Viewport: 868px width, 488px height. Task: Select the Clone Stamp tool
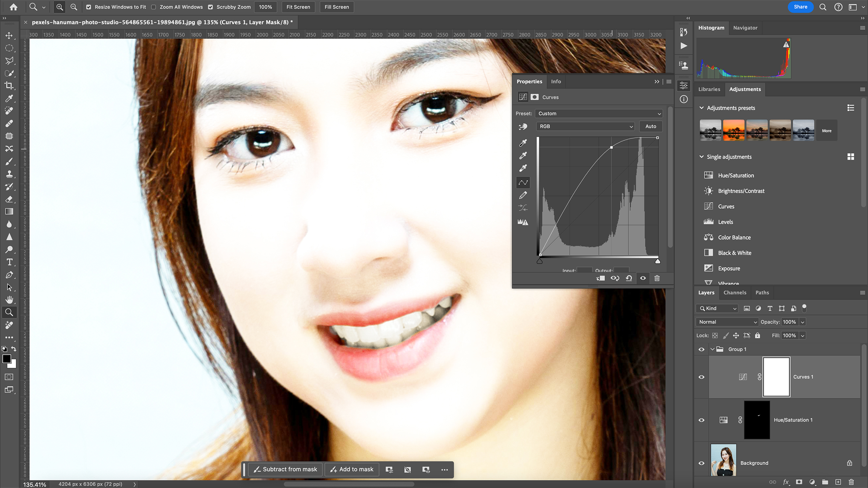coord(9,174)
